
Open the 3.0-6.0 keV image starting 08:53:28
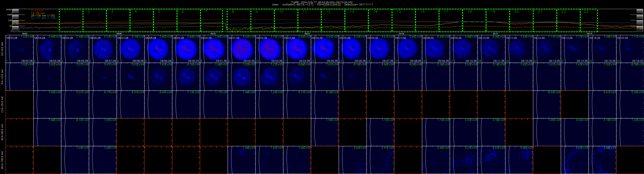click(x=19, y=49)
